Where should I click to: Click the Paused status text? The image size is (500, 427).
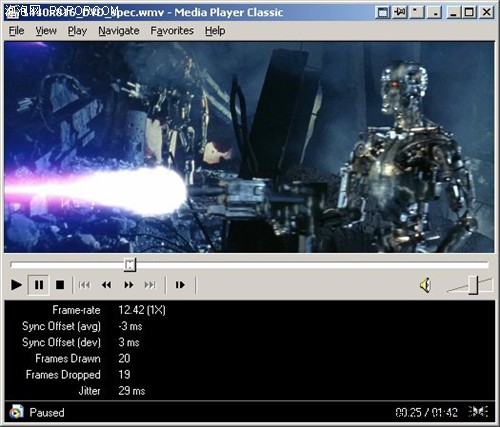[x=47, y=413]
